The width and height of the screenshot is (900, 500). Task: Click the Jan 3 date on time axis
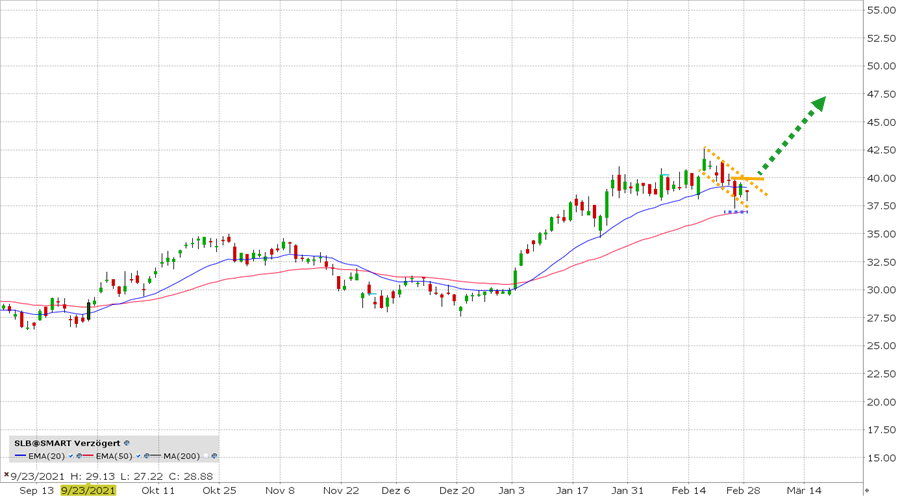[511, 491]
